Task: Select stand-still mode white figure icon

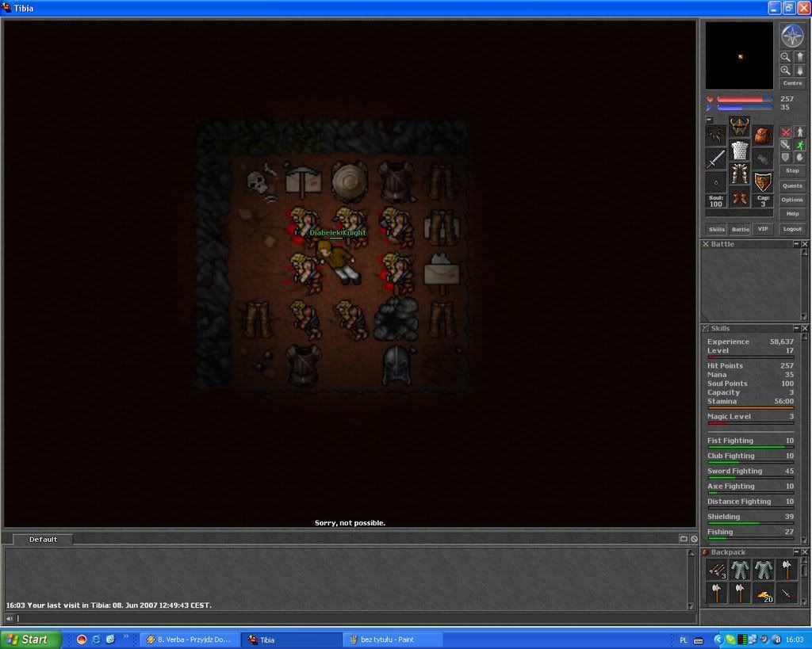Action: click(800, 132)
